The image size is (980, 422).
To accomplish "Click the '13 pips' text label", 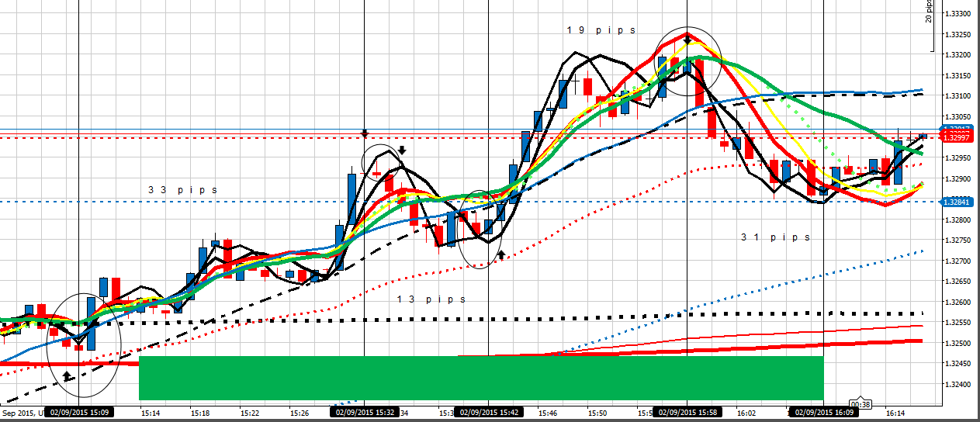I will 431,299.
